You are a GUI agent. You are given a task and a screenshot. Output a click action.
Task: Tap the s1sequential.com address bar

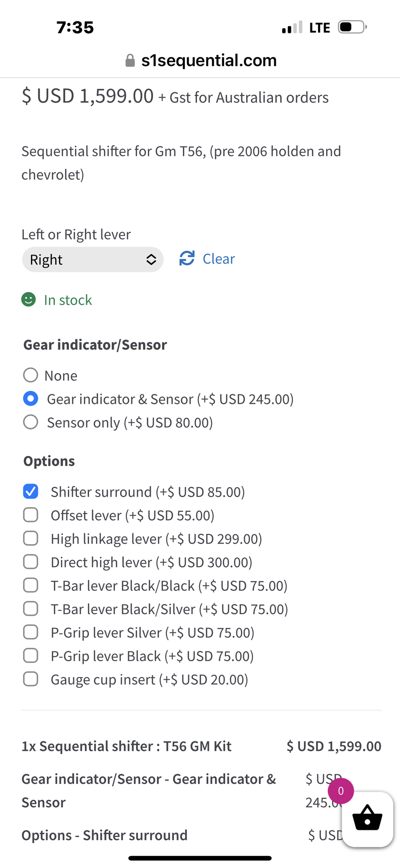(209, 61)
